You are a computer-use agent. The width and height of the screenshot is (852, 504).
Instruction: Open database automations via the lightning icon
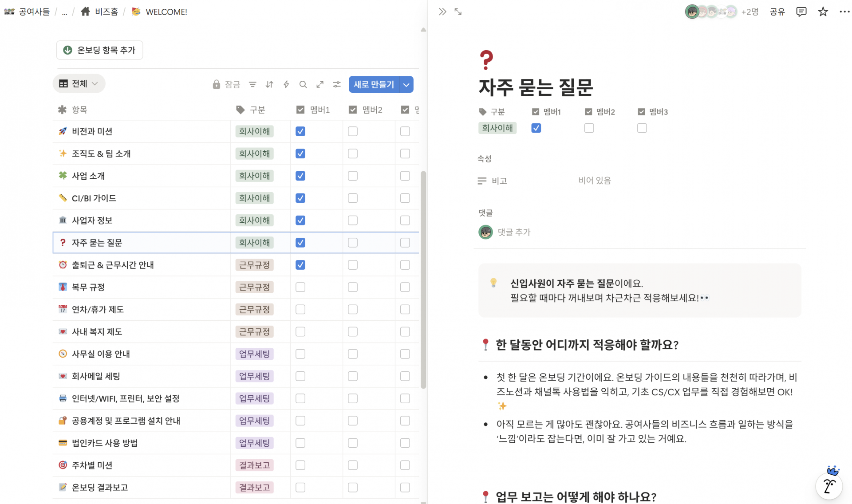point(286,84)
